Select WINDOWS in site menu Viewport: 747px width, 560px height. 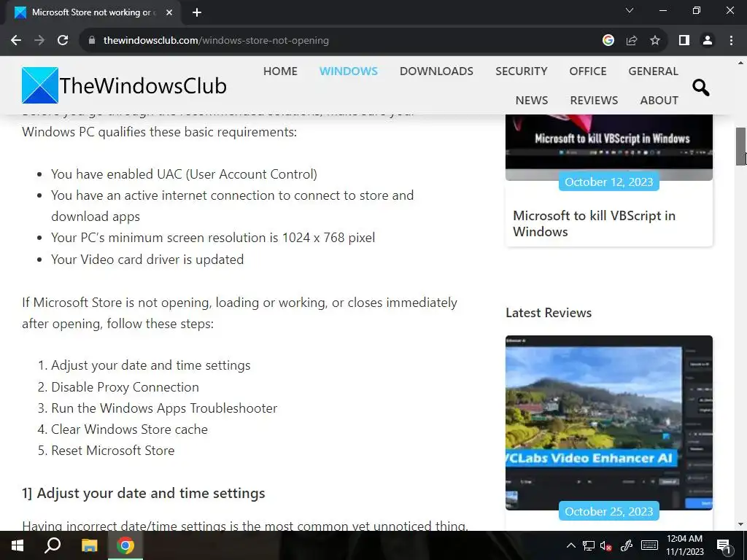[348, 71]
